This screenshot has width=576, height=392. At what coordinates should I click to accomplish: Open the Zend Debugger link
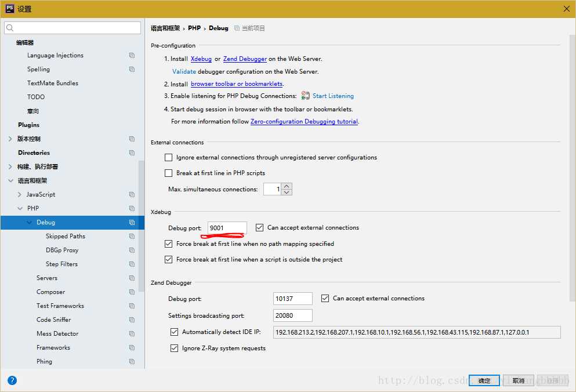pyautogui.click(x=245, y=59)
